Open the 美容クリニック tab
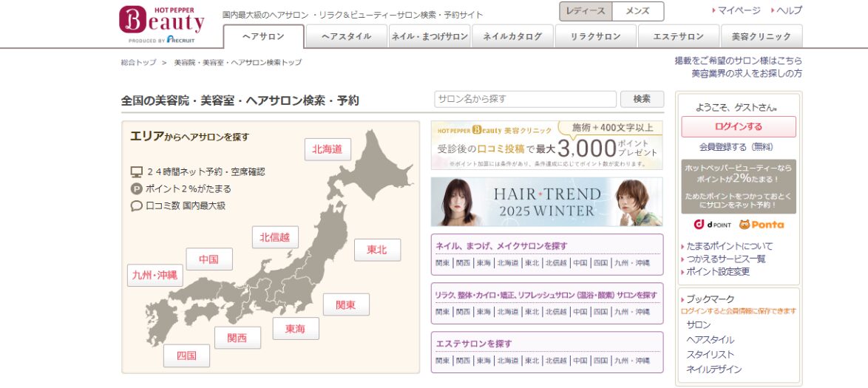 [761, 36]
